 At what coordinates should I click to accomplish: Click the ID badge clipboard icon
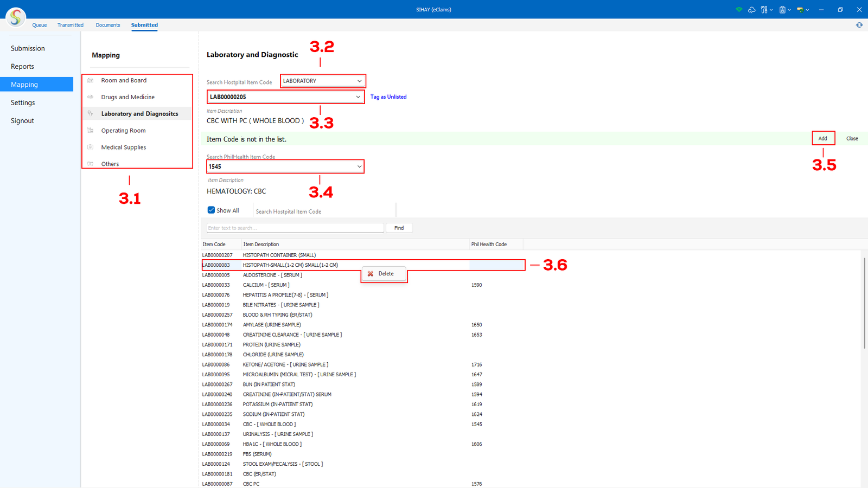click(782, 10)
